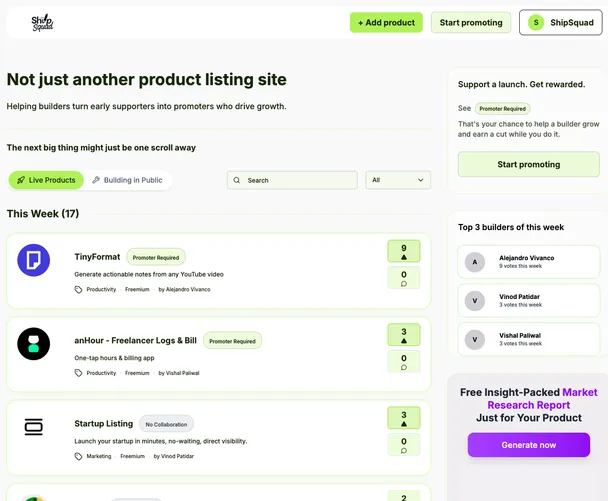Click 'Generate actionable notes from any YouTube video'
Viewport: 608px width, 501px height.
click(x=149, y=275)
